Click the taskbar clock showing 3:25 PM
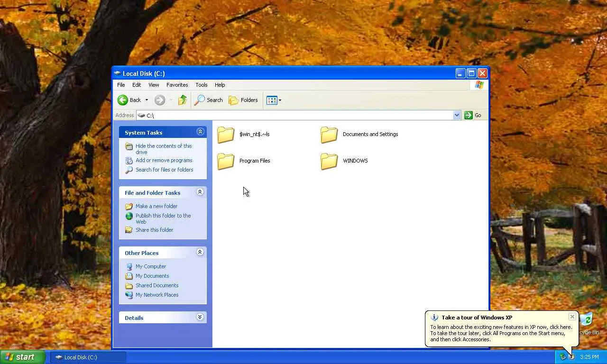This screenshot has width=607, height=364. [589, 357]
